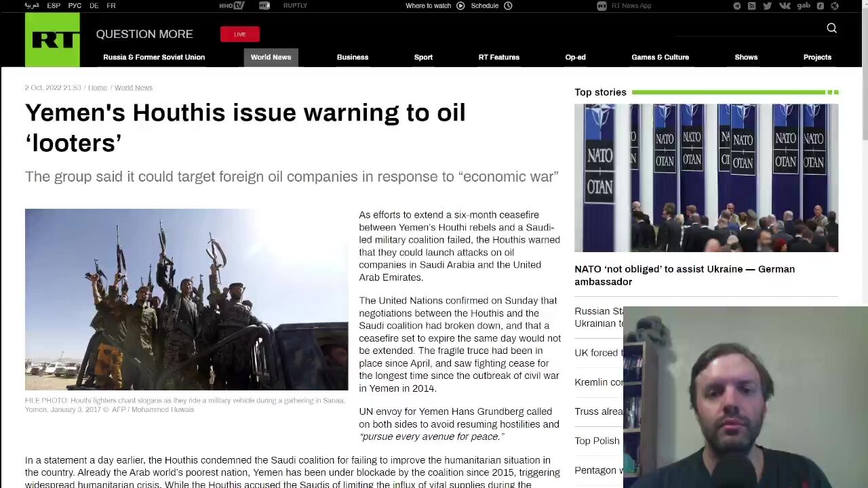Open the 'Top Polish' top story link
This screenshot has height=488, width=868.
coord(597,441)
